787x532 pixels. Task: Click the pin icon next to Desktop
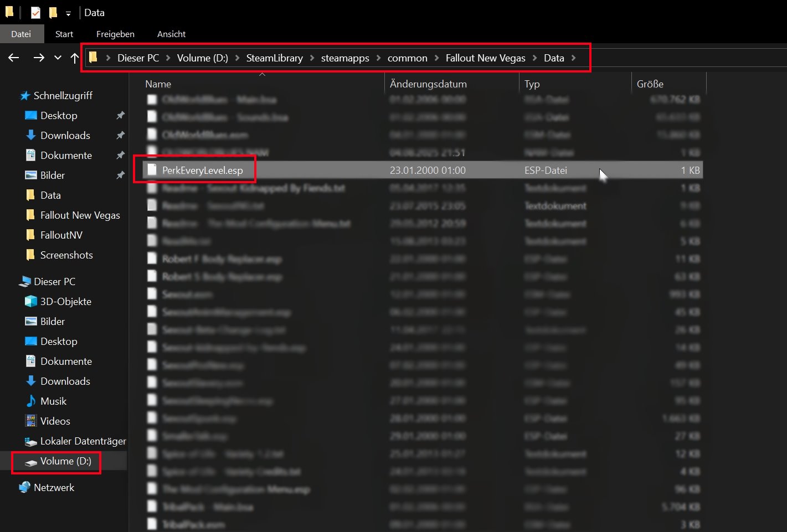tap(120, 116)
